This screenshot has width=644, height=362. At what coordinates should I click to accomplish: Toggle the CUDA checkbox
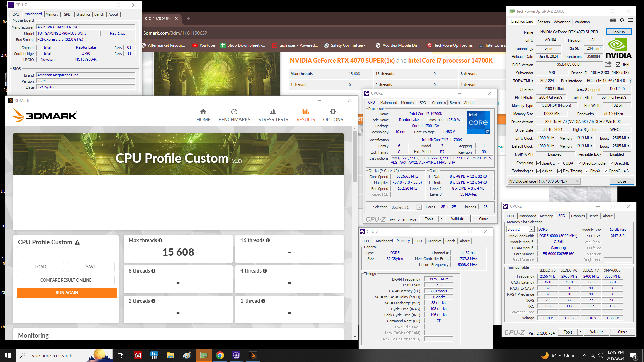pyautogui.click(x=560, y=163)
